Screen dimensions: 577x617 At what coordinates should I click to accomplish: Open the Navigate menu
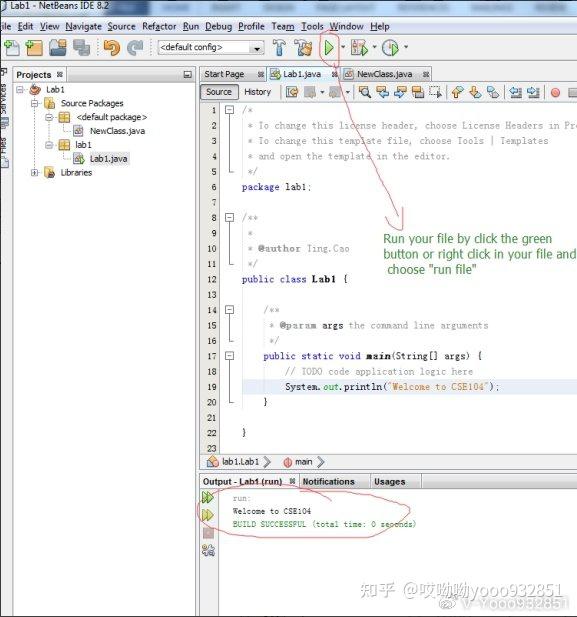coord(83,27)
